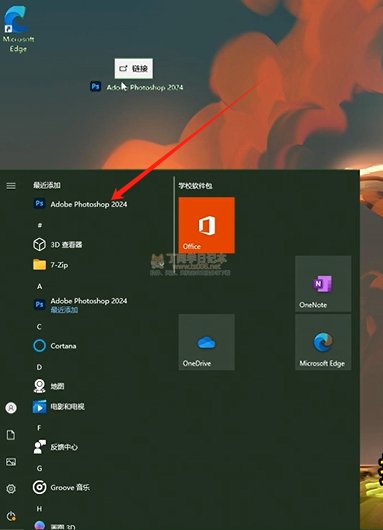Open Documents from the Start sidebar
Viewport: 383px width, 530px height.
11,435
